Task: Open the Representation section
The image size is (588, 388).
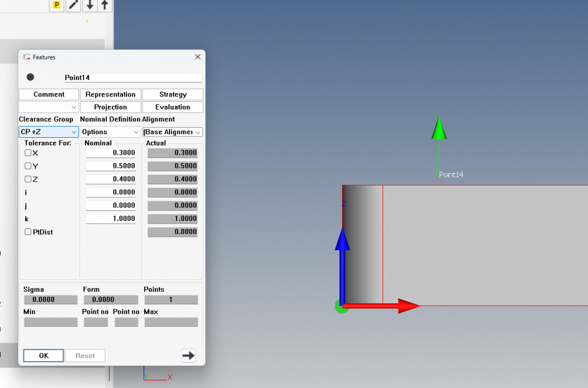Action: 110,94
